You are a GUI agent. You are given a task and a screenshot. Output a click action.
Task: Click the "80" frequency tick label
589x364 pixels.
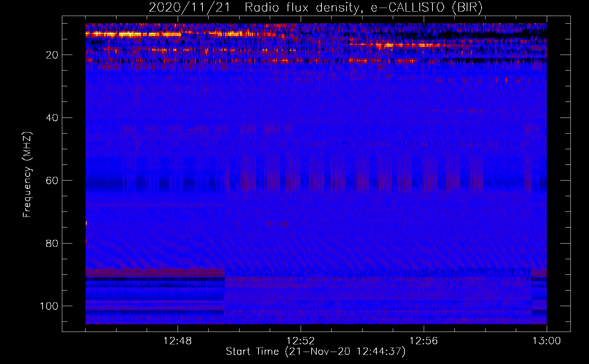[x=52, y=243]
